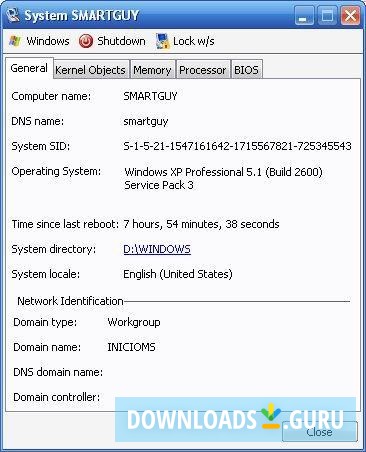366x452 pixels.
Task: Select the English (United States) locale value
Action: click(x=178, y=274)
